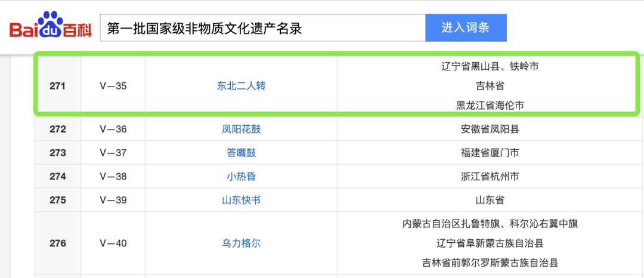Select the V—40 code cell

pos(113,243)
